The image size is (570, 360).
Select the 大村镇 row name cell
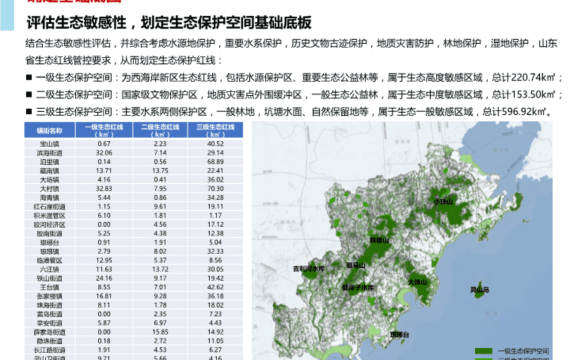(x=50, y=188)
